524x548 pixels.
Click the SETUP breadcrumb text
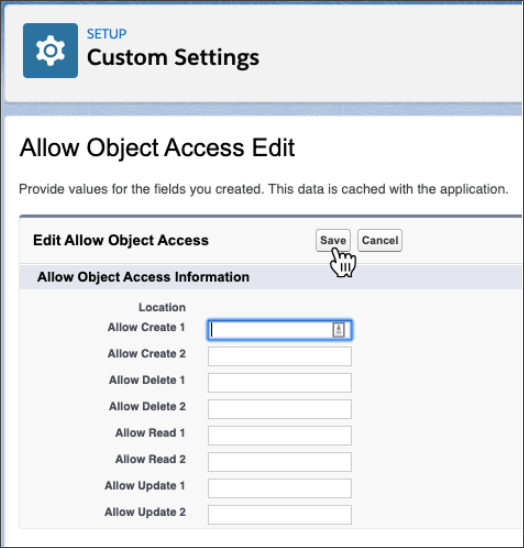pyautogui.click(x=107, y=34)
